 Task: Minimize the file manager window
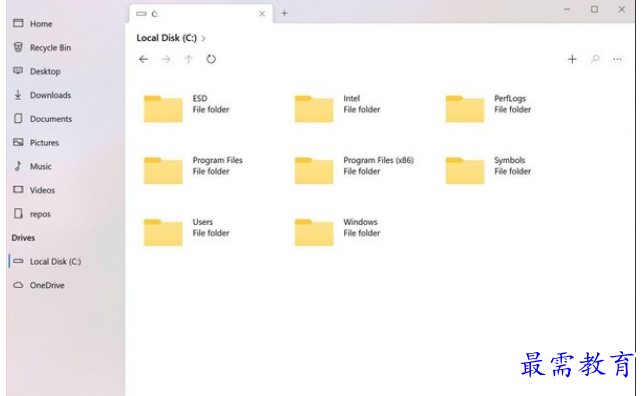tap(567, 9)
